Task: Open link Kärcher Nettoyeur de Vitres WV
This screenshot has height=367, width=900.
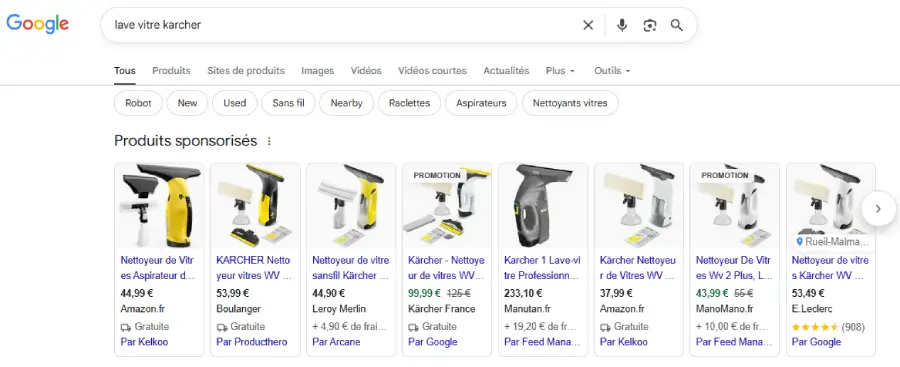Action: pyautogui.click(x=638, y=268)
